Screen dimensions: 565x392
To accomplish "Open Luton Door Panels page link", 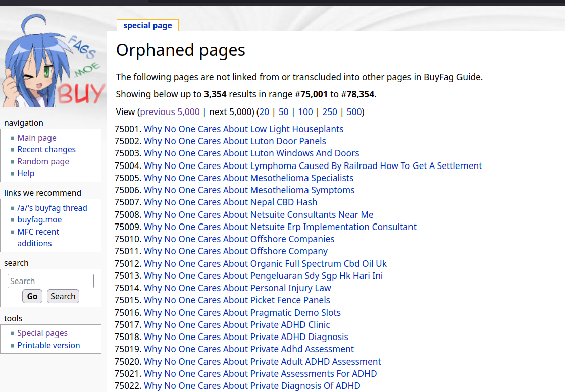I will pyautogui.click(x=235, y=141).
